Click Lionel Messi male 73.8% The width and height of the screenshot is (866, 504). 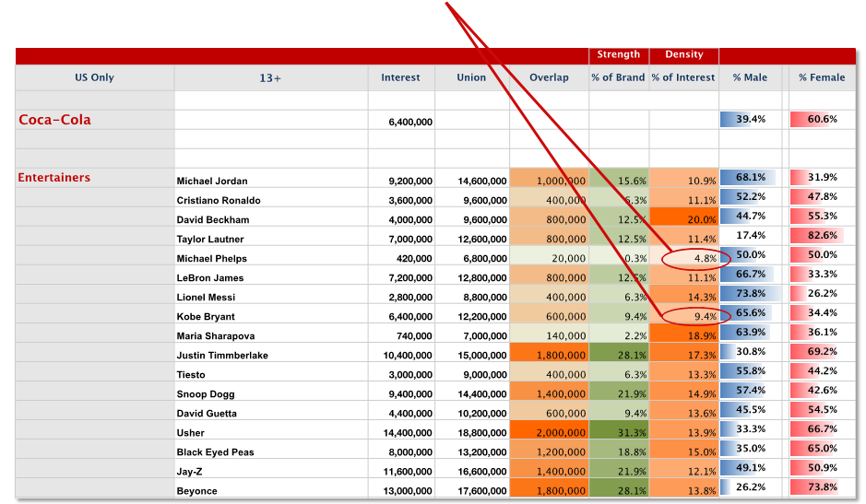tap(751, 293)
